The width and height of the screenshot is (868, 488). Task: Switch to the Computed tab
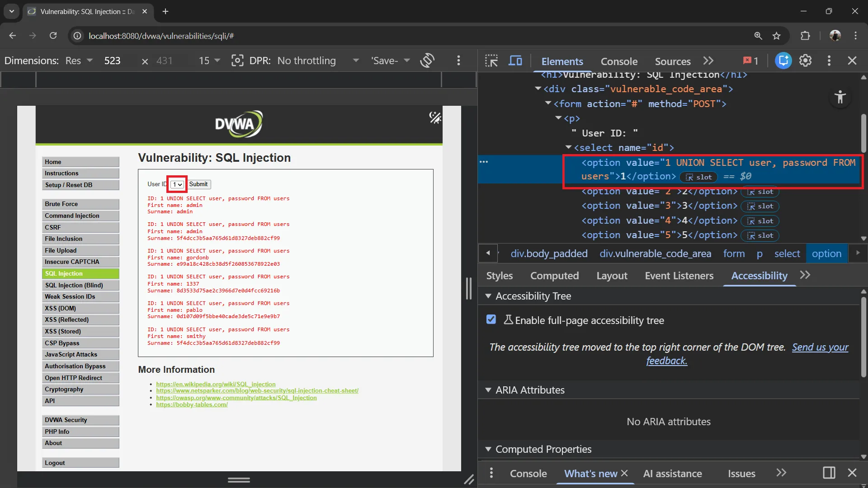pos(554,276)
